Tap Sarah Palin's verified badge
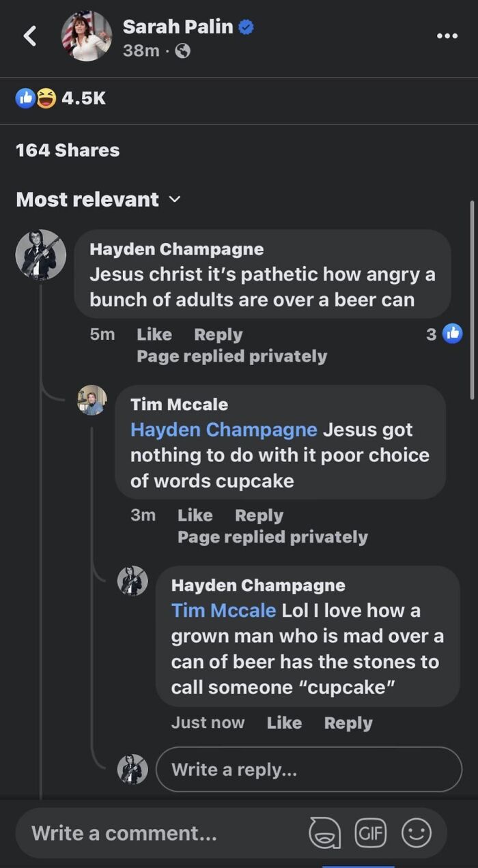 click(x=246, y=27)
